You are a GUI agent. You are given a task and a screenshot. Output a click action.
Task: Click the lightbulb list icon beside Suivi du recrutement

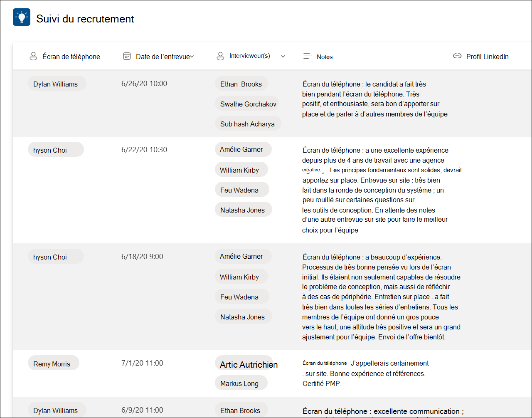(x=22, y=17)
